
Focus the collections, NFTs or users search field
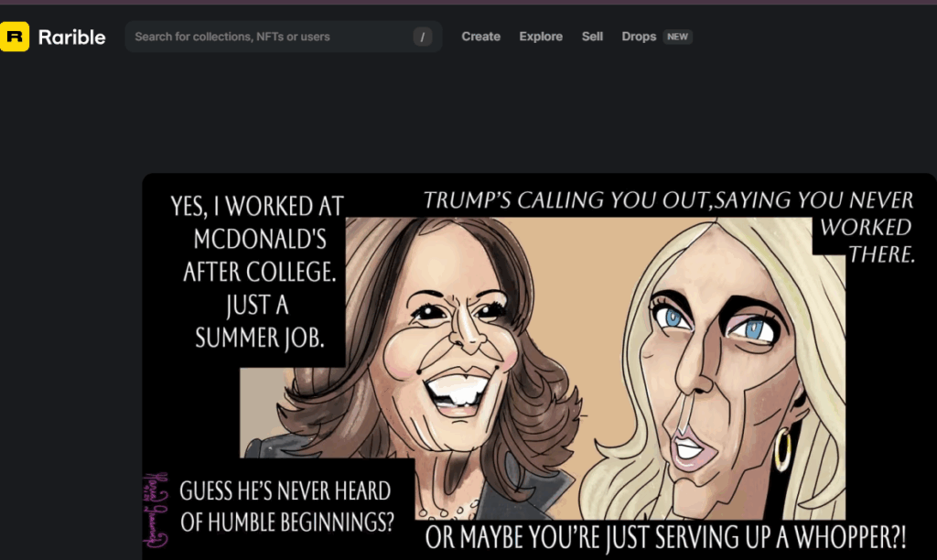284,37
